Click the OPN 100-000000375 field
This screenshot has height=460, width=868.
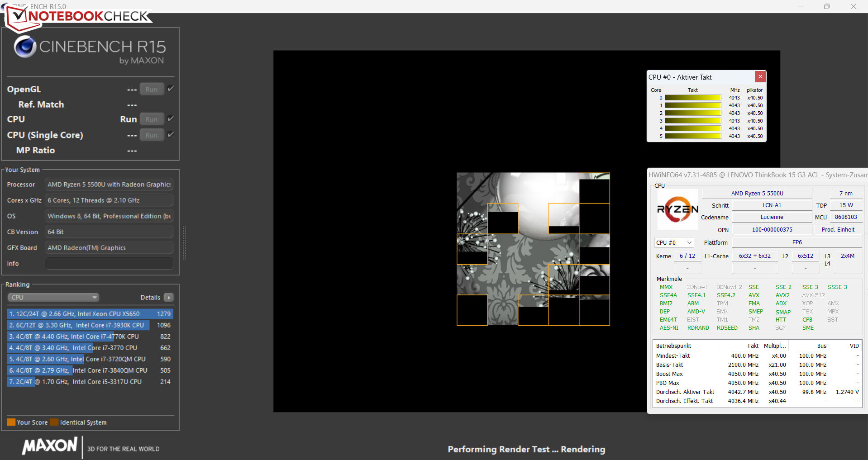[x=772, y=230]
